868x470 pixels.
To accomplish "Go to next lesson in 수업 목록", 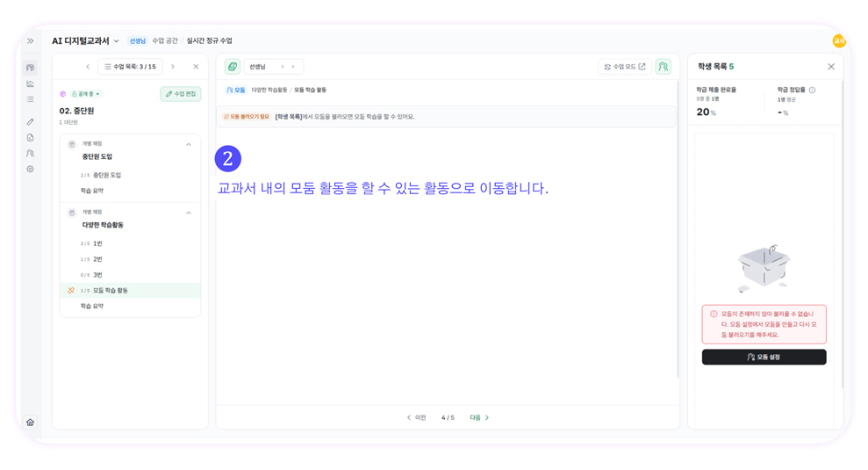I will coord(173,67).
